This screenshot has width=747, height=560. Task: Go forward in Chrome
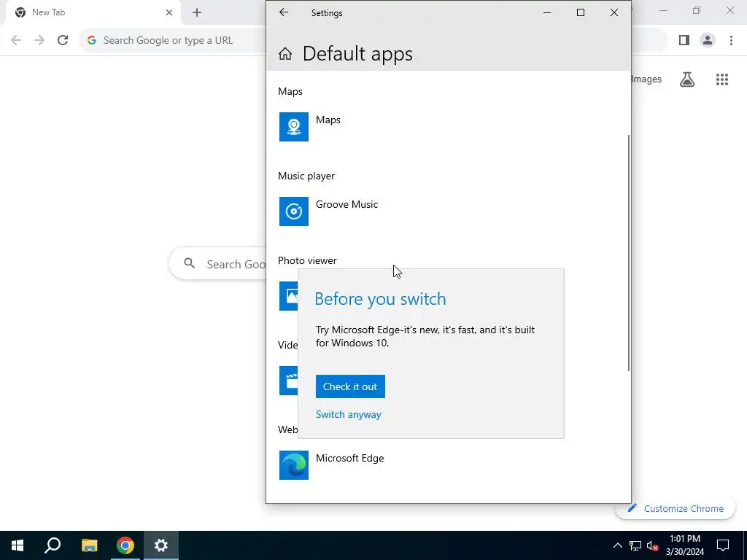(39, 40)
